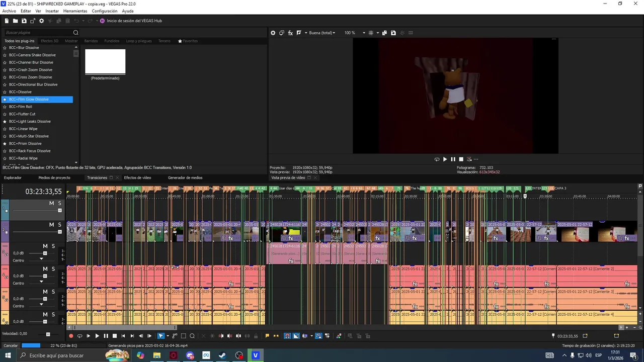Open the Herramientas menu
This screenshot has height=362, width=644.
click(75, 11)
